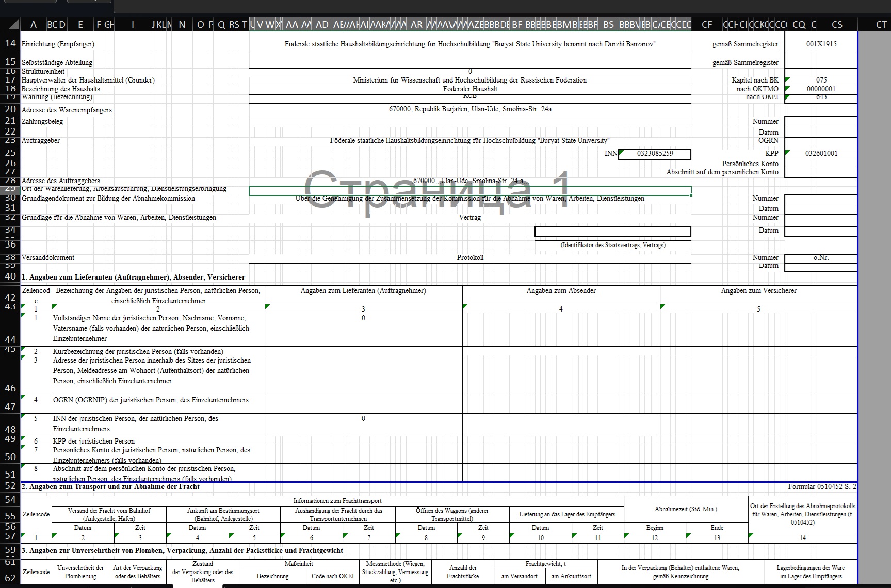
Task: Click the BF column header
Action: 517,24
